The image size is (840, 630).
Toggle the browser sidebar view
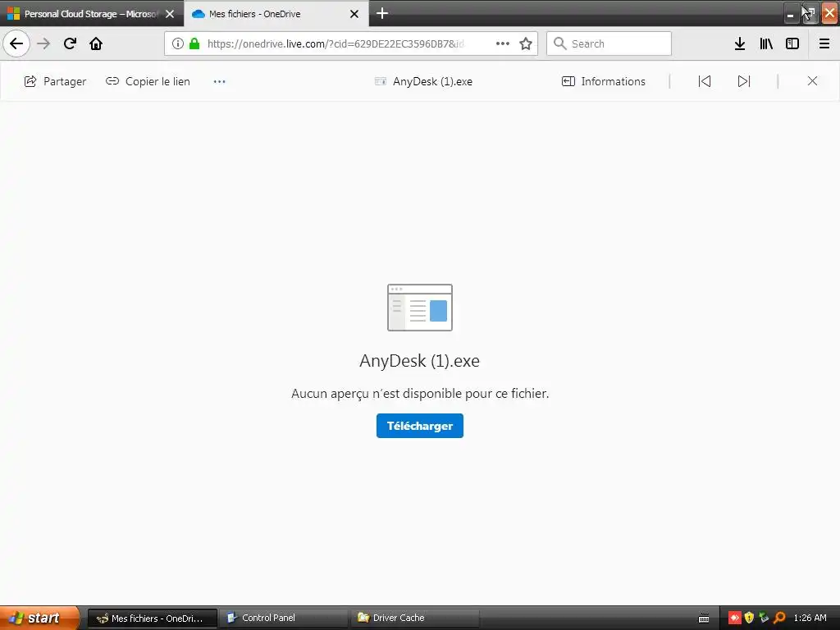click(x=792, y=43)
